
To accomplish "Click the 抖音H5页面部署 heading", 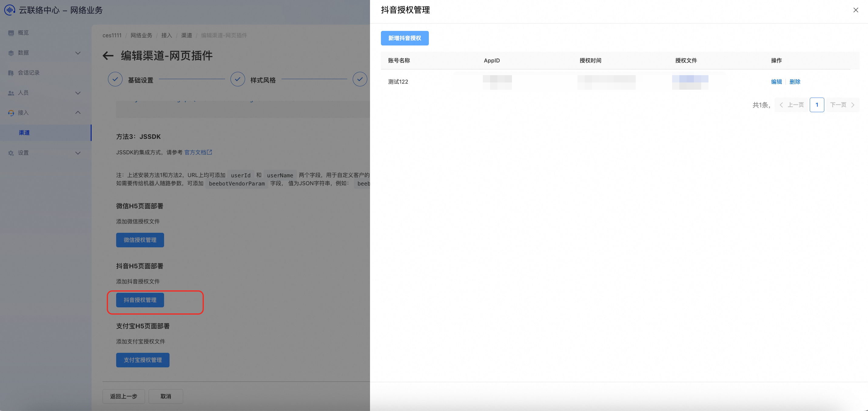I will tap(140, 266).
